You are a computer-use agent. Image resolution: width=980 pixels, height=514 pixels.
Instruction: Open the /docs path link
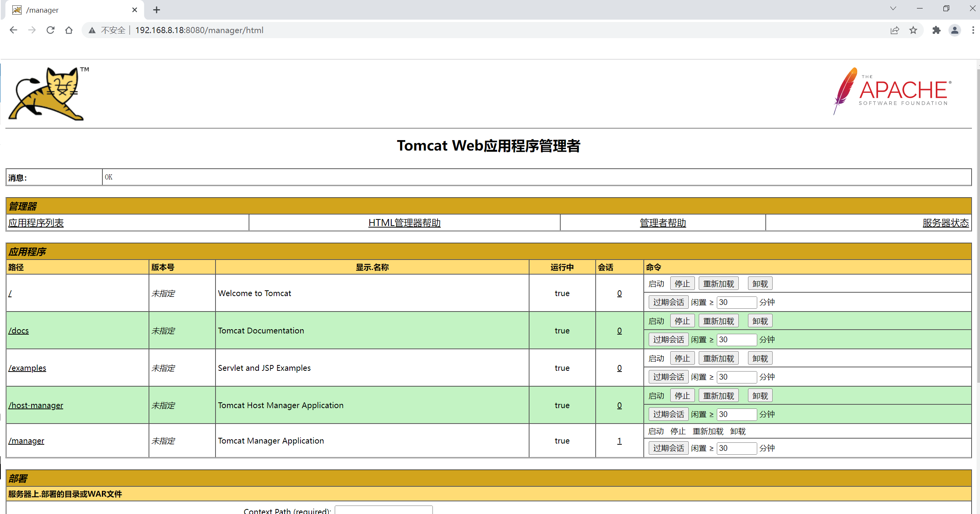click(x=18, y=331)
